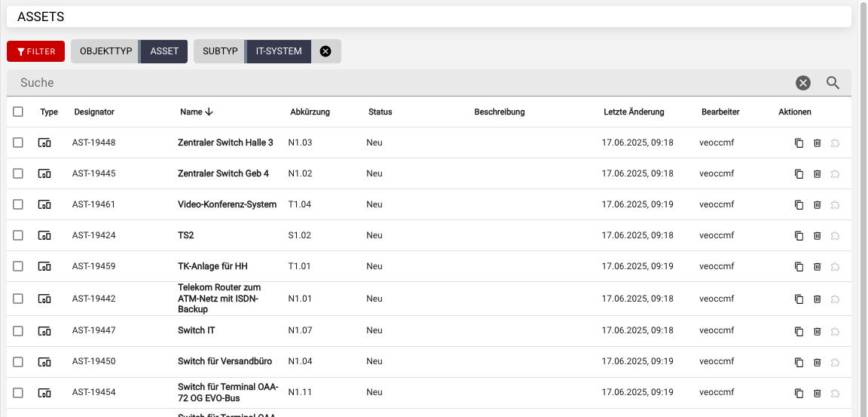This screenshot has width=868, height=417.
Task: Focus the Suche search input field
Action: click(399, 83)
